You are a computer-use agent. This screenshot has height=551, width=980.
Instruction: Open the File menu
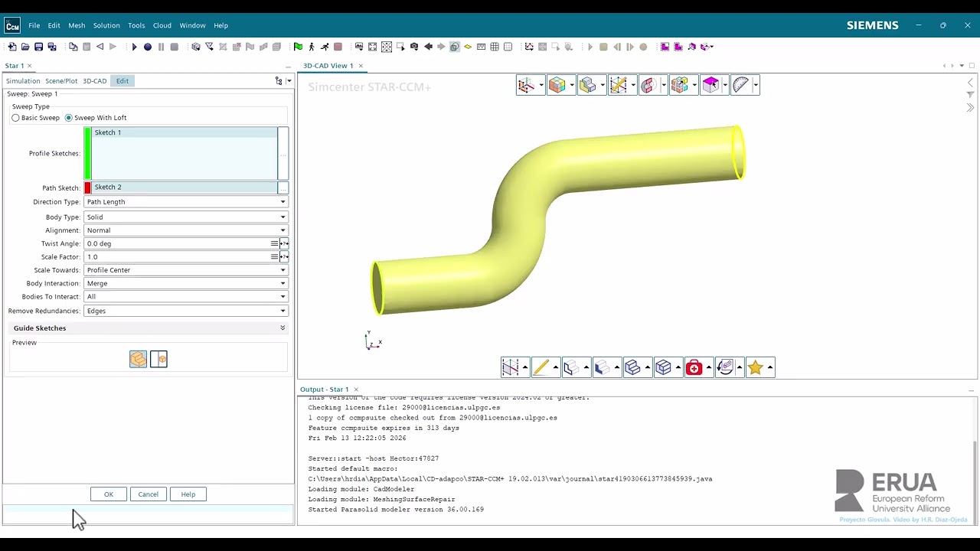[34, 25]
